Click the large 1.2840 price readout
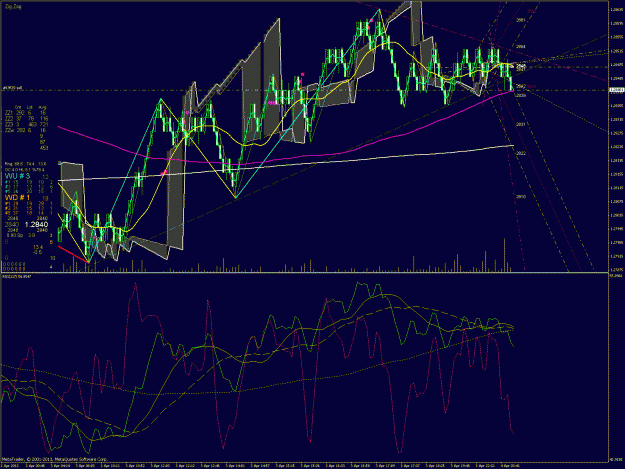Screen dimensions: 625x469 tap(36, 225)
